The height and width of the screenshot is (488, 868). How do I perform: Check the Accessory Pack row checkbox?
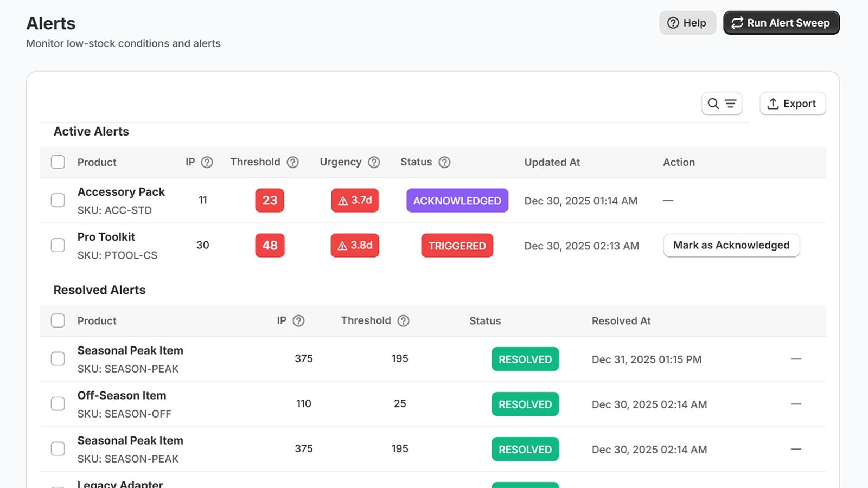pyautogui.click(x=58, y=200)
